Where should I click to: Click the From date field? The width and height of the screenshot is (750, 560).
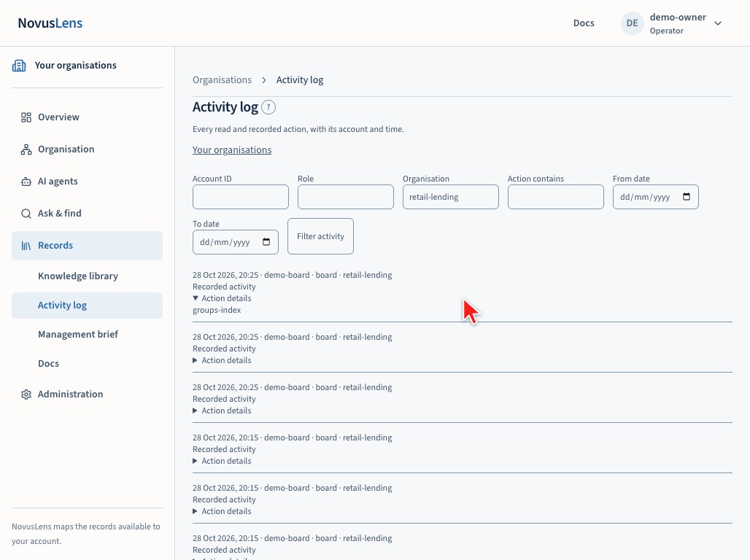tap(656, 197)
